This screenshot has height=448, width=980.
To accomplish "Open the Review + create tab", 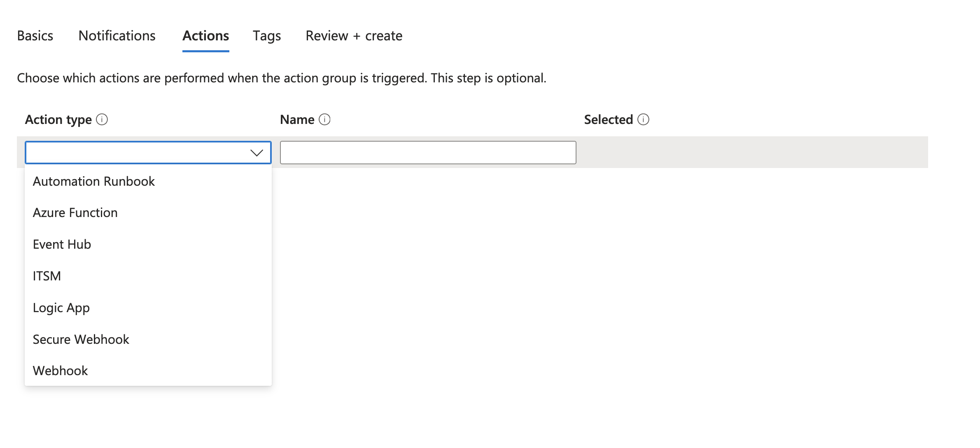I will [x=354, y=36].
